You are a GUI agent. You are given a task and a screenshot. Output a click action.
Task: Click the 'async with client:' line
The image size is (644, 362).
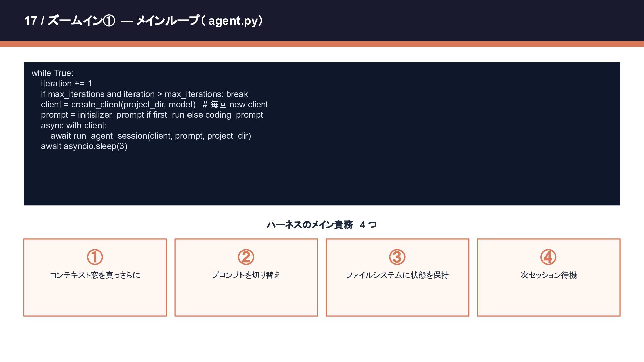(x=74, y=125)
